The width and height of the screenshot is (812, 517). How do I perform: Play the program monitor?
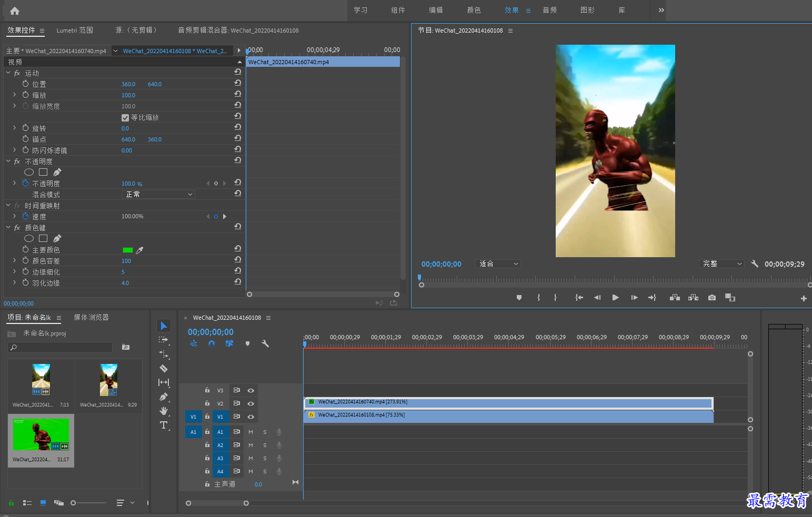click(x=615, y=298)
